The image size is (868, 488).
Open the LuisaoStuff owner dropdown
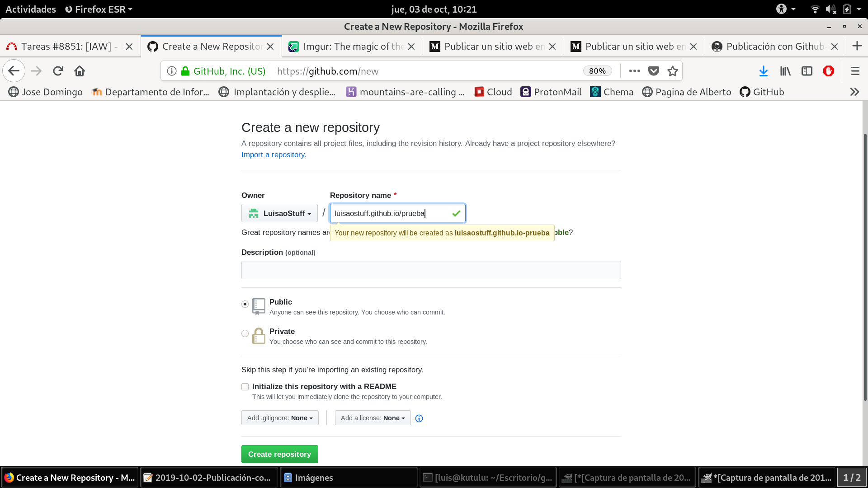pyautogui.click(x=279, y=213)
